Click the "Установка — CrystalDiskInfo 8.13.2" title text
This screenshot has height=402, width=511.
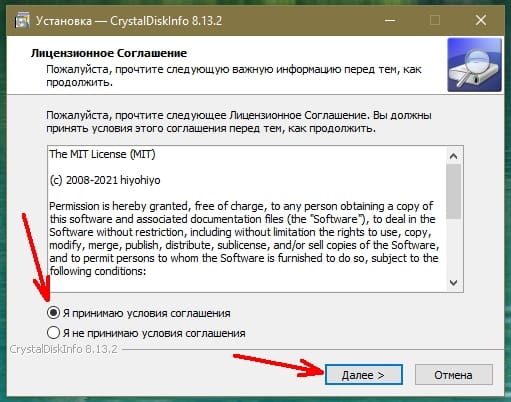[129, 21]
